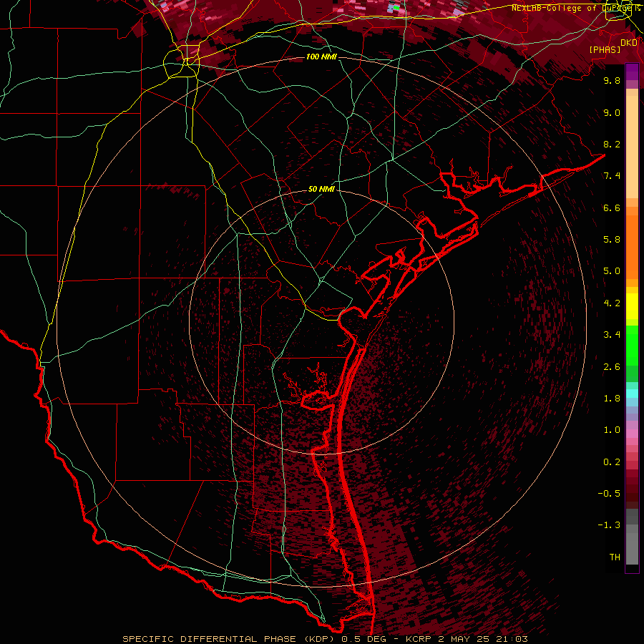Click the "TH" label on the color scale
This screenshot has height=644, width=644.
pos(615,557)
